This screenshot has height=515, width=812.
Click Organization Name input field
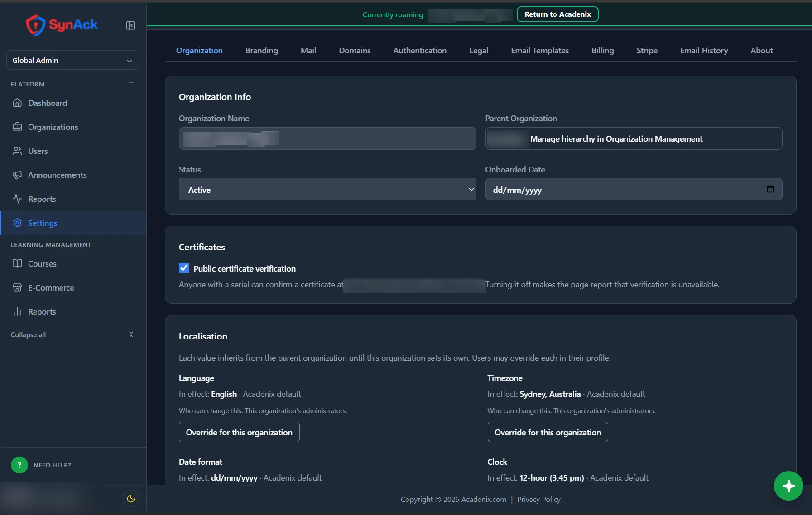click(327, 138)
